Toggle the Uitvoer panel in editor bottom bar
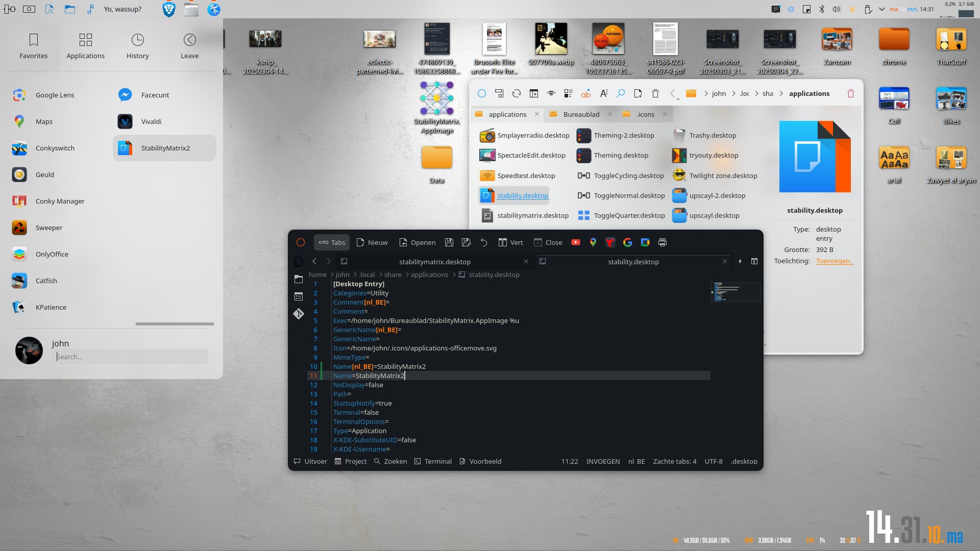This screenshot has width=980, height=551. (x=310, y=461)
